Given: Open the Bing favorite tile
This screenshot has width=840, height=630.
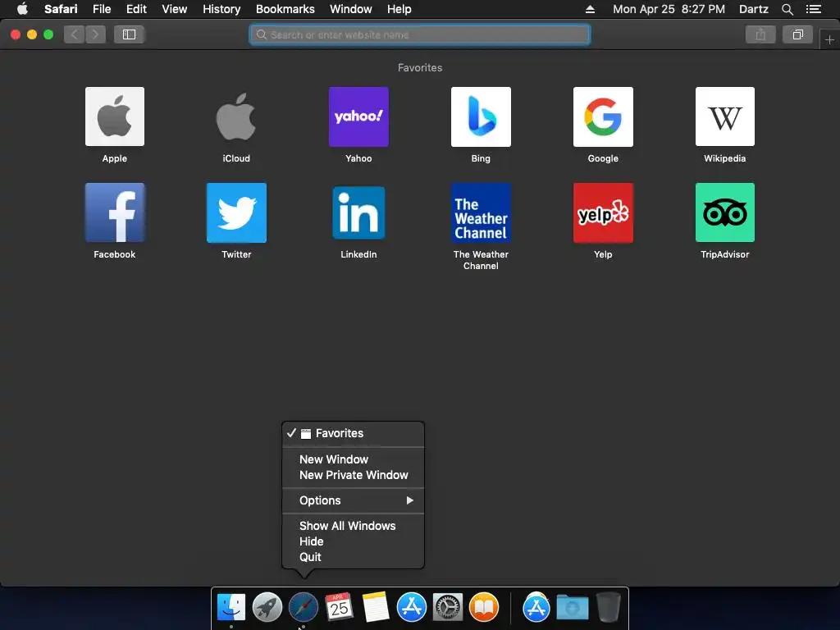Looking at the screenshot, I should 481,116.
